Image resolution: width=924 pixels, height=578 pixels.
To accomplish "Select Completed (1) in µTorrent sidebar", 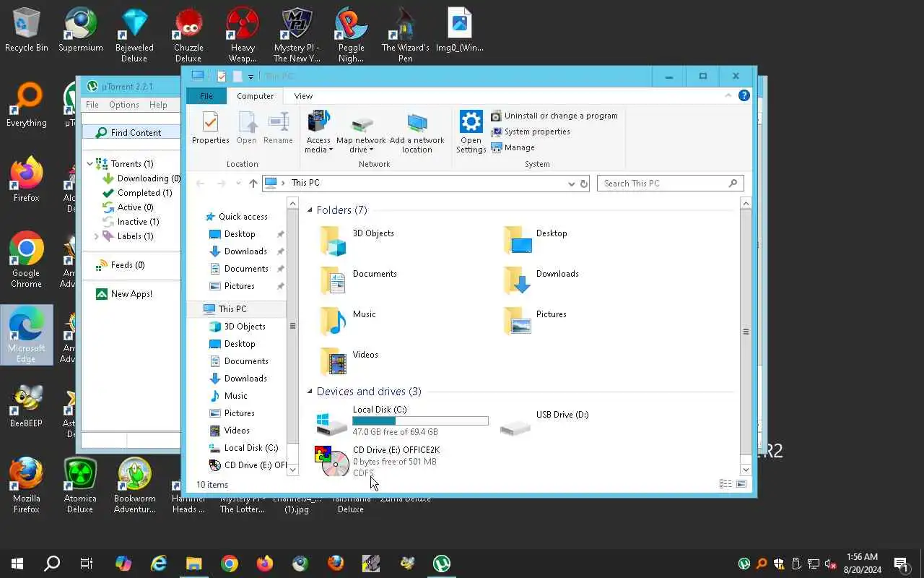I will coord(137,193).
